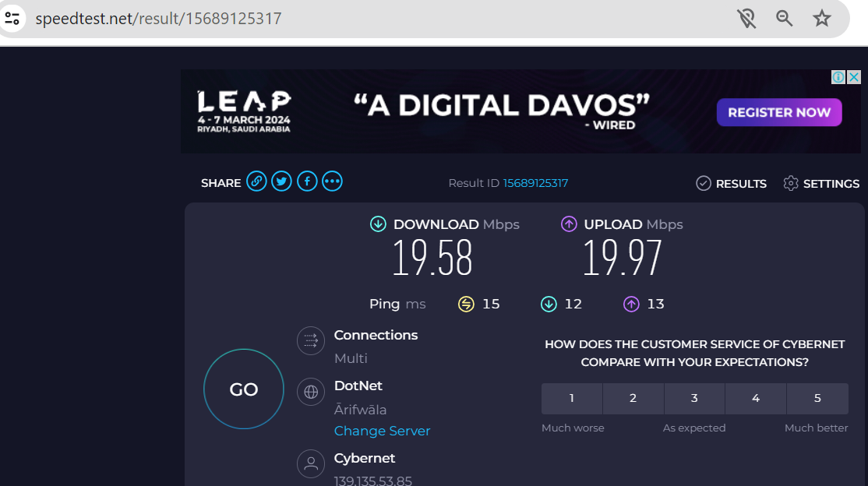Click the upload latency ping icon
Viewport: 868px width, 486px height.
coord(631,304)
